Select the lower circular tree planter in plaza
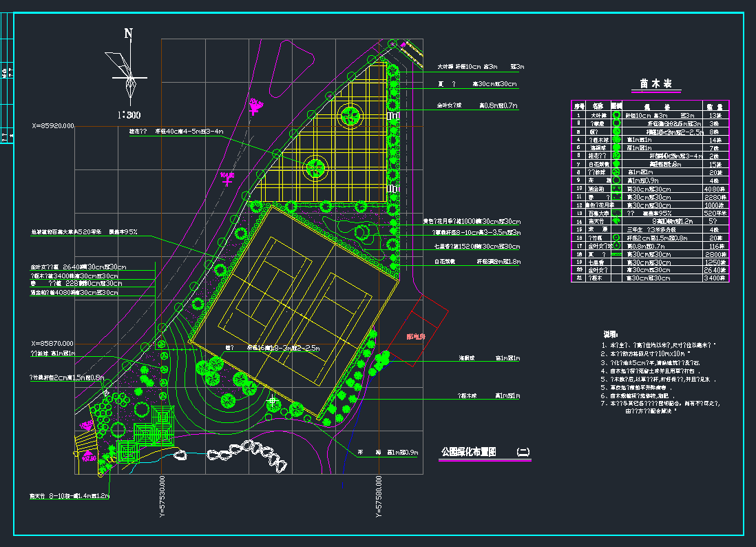This screenshot has height=547, width=756. coord(315,167)
